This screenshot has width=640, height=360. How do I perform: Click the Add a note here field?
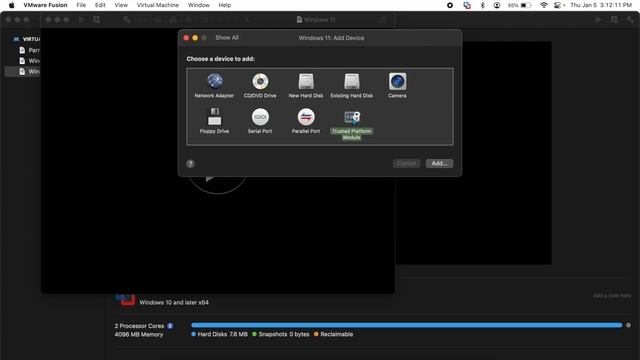612,295
